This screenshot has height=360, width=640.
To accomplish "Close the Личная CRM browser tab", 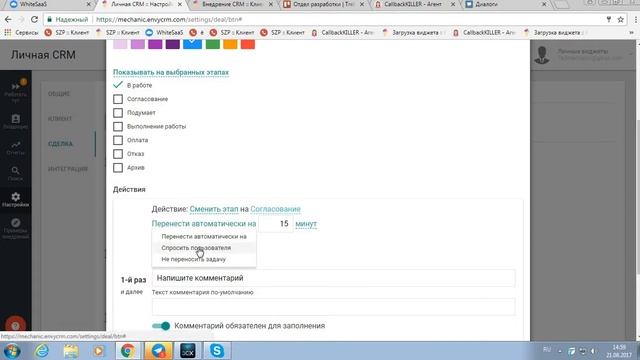I will [180, 4].
